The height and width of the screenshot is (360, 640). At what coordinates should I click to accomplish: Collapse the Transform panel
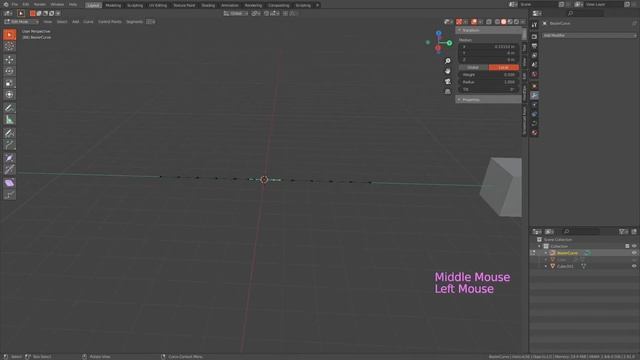pyautogui.click(x=488, y=30)
